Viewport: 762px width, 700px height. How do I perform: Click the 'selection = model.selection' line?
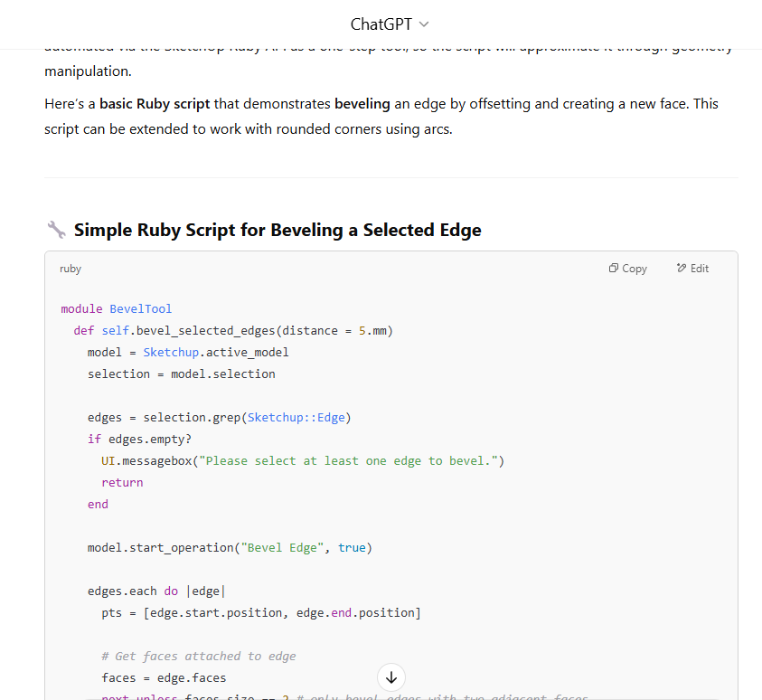point(181,374)
